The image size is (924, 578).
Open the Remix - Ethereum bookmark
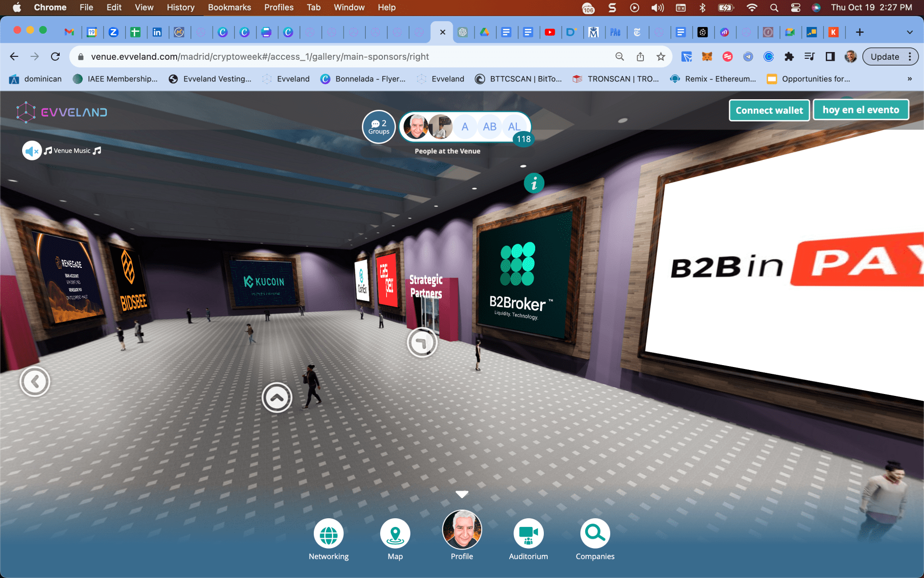(x=713, y=79)
